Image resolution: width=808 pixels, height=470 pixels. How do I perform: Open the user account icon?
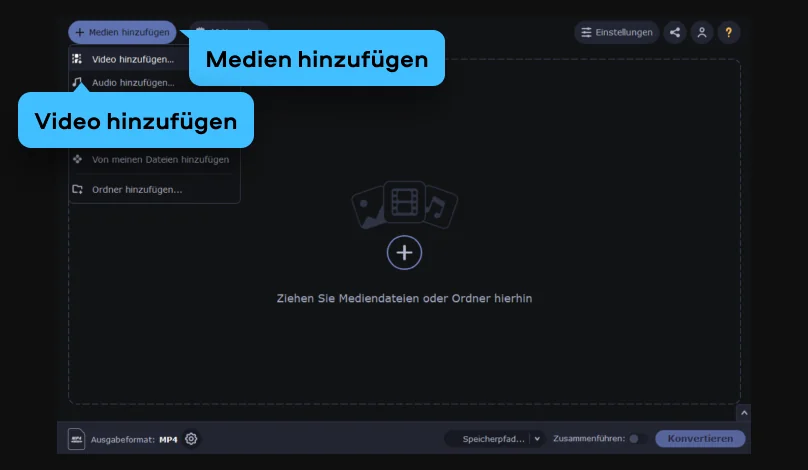click(x=702, y=32)
